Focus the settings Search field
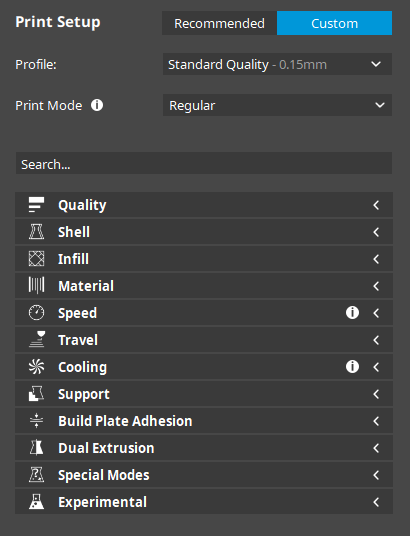This screenshot has width=410, height=536. [x=204, y=163]
